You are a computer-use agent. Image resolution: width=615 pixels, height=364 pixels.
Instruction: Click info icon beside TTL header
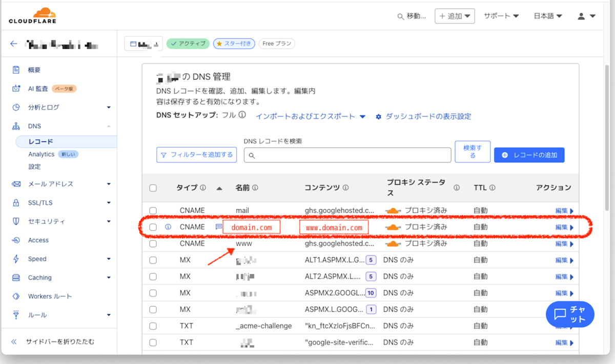(492, 188)
